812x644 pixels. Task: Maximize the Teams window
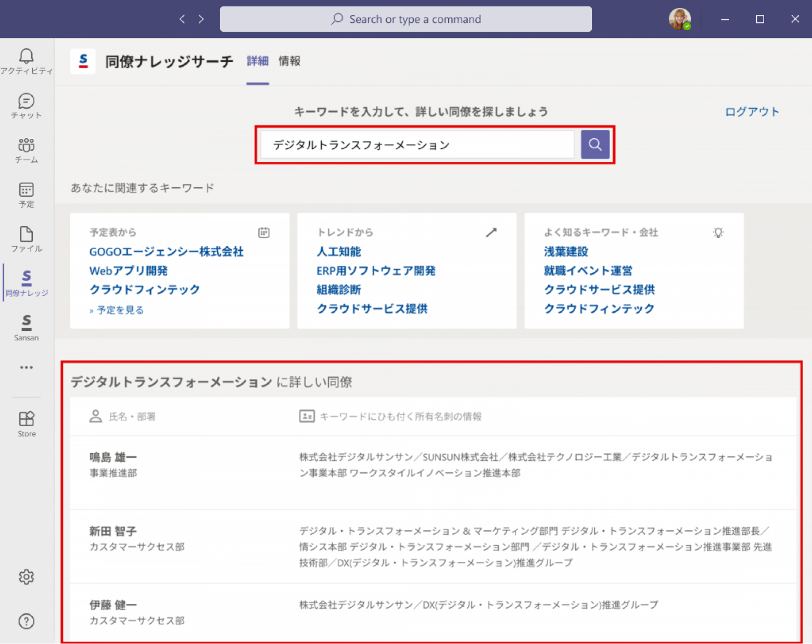760,19
